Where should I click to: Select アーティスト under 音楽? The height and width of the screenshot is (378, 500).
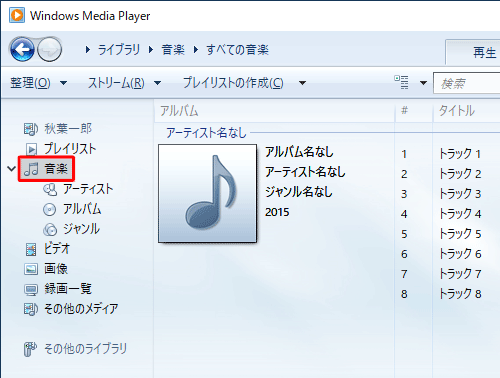pos(88,189)
